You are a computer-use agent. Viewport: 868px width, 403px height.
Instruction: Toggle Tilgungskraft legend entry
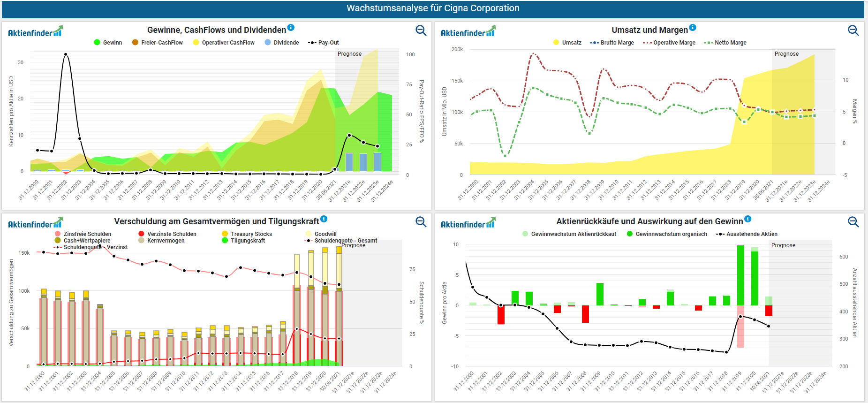(x=243, y=241)
